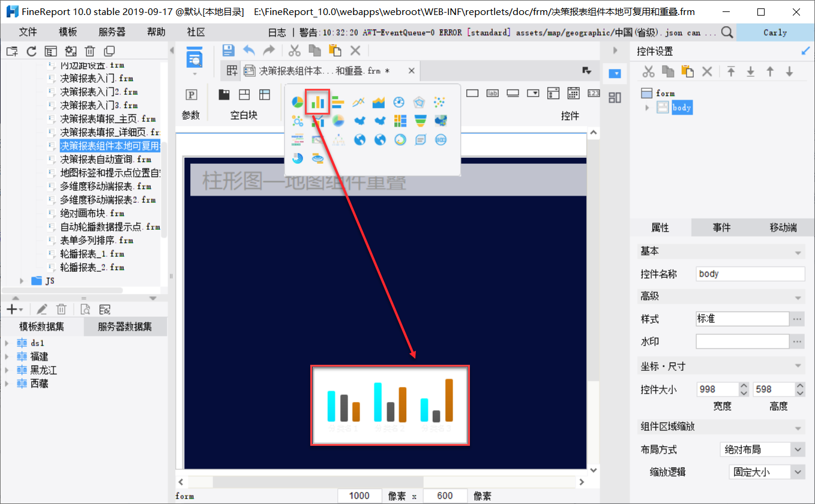
Task: Increase the widget width with stepper
Action: tap(744, 386)
